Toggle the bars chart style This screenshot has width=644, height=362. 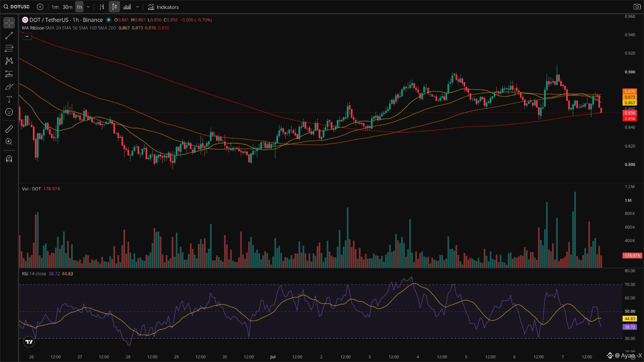[102, 7]
